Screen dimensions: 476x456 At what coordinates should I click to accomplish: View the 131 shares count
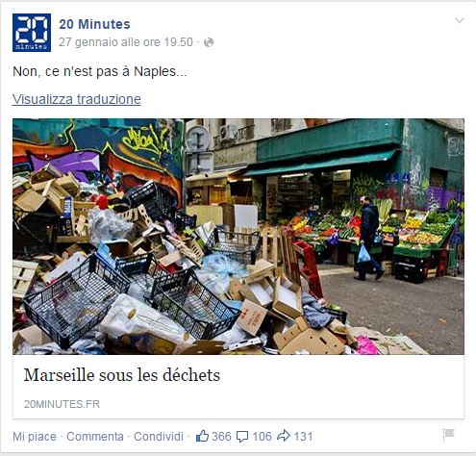coord(303,437)
